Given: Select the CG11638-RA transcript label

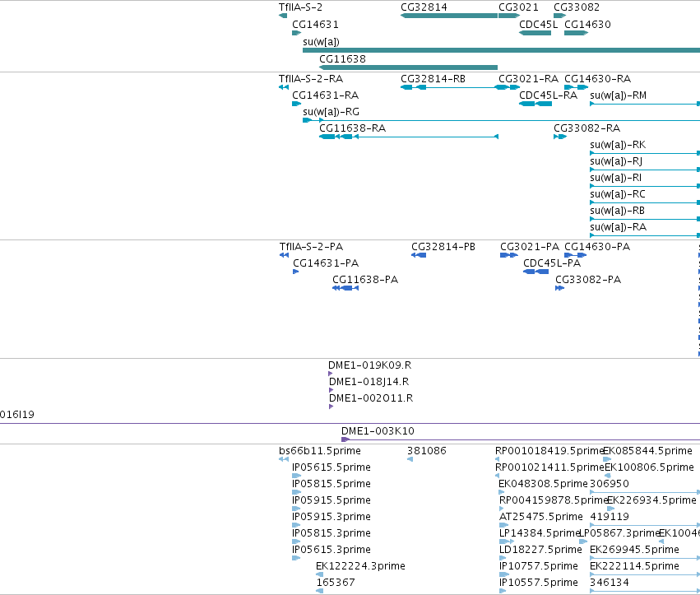Looking at the screenshot, I should point(352,128).
